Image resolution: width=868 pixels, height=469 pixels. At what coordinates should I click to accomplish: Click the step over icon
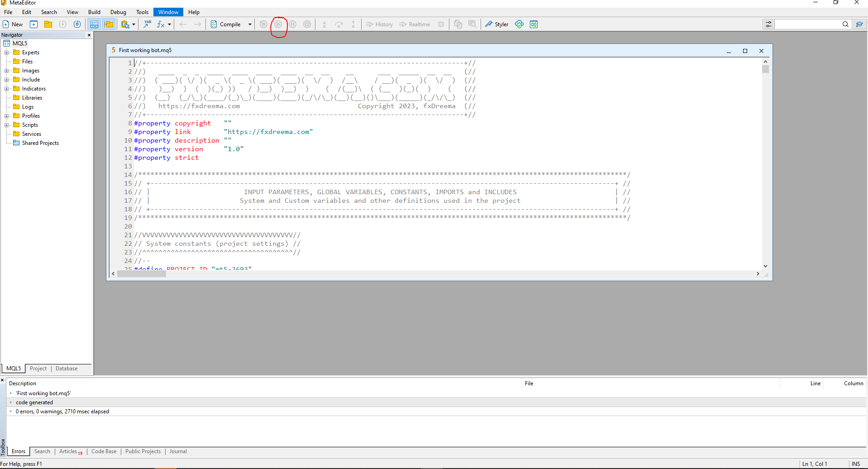339,24
